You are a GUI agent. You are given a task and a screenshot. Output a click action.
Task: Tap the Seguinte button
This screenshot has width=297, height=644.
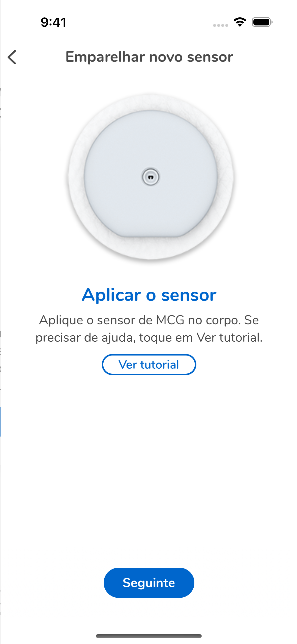click(x=149, y=583)
